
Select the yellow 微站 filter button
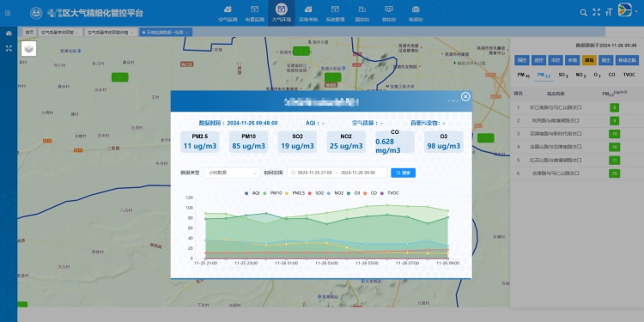pos(589,60)
